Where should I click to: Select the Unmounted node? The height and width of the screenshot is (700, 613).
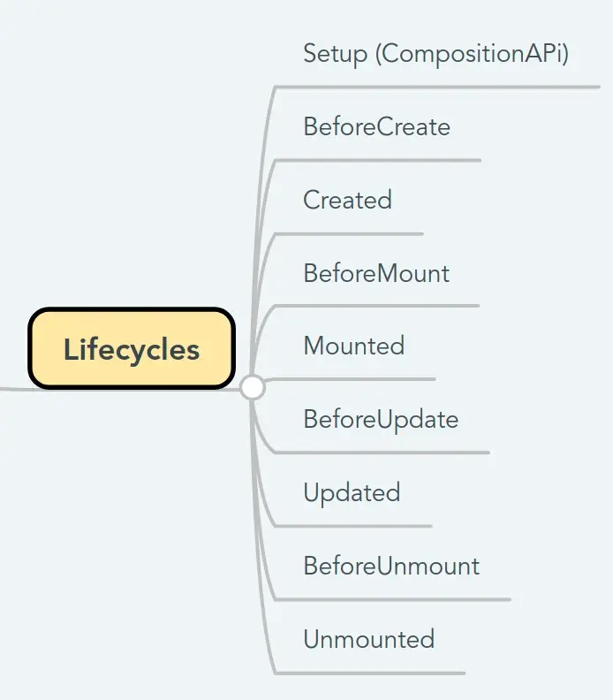tap(369, 639)
